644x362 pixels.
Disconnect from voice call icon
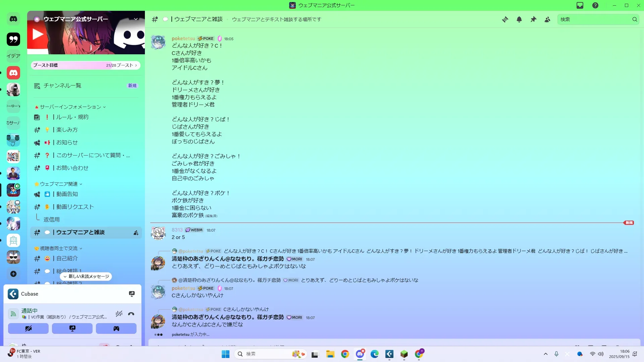click(131, 314)
